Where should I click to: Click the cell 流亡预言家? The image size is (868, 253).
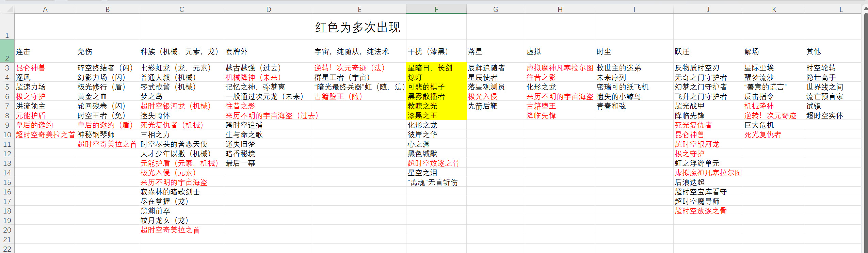pyautogui.click(x=832, y=97)
